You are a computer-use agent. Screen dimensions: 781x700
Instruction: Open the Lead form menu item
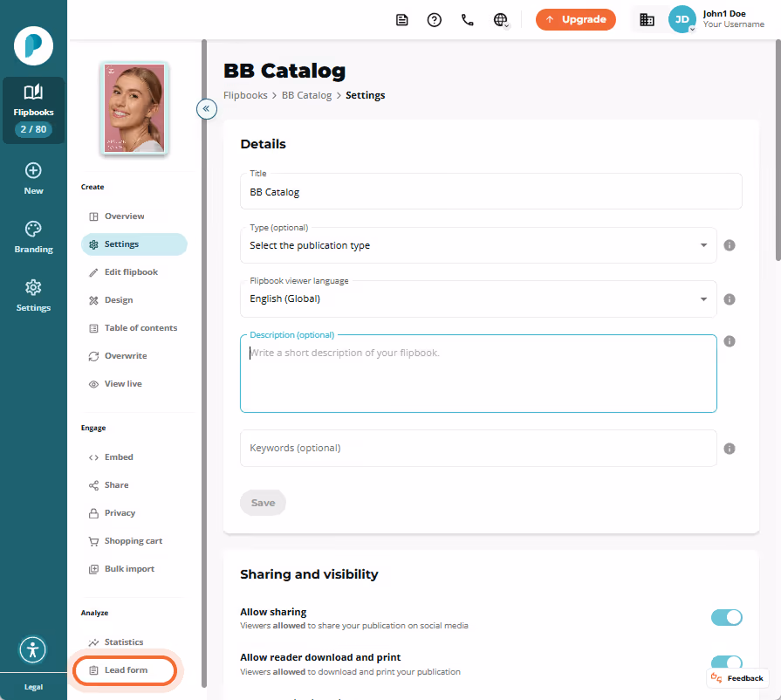point(125,670)
